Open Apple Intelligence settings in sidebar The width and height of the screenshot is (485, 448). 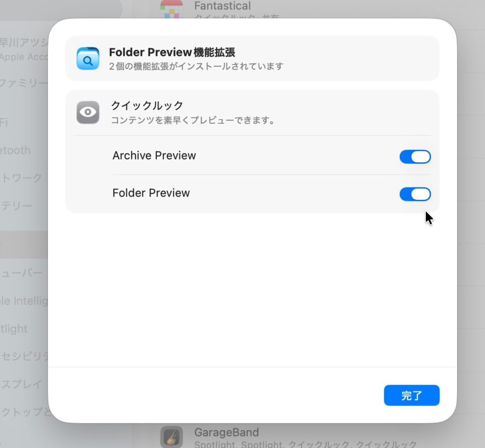[24, 301]
